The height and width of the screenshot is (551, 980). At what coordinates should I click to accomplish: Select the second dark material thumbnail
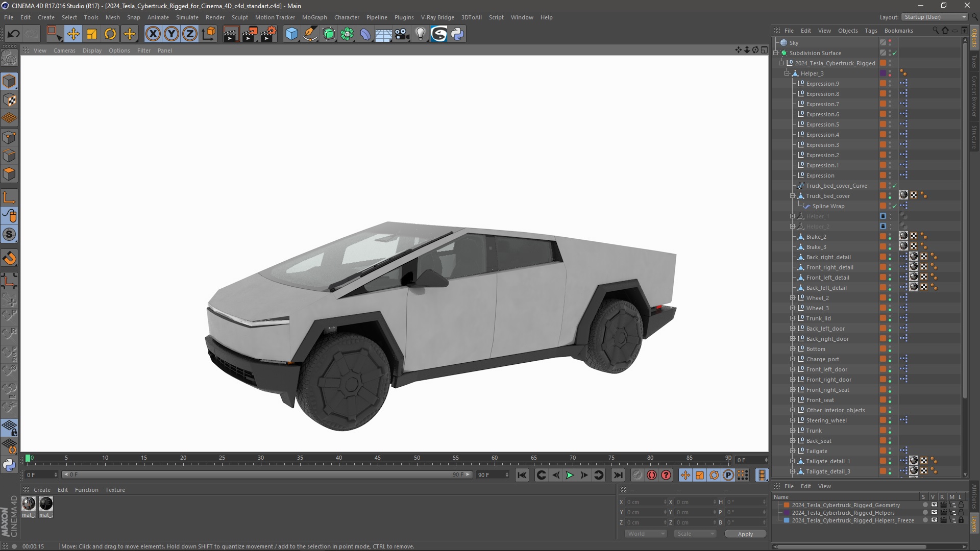tap(46, 504)
